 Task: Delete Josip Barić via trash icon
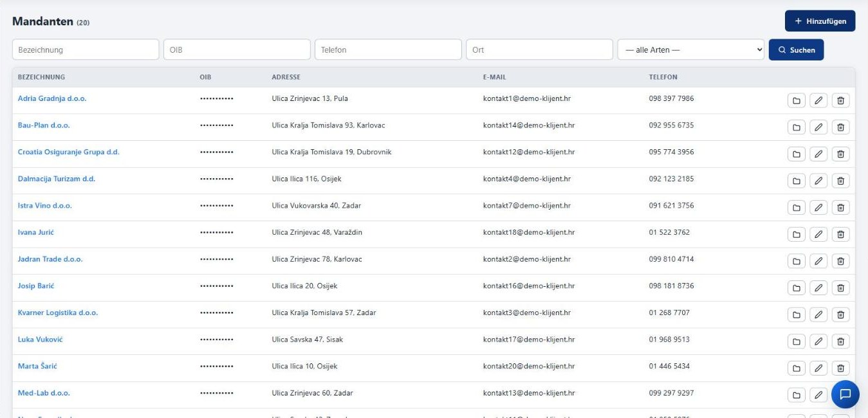(x=840, y=288)
